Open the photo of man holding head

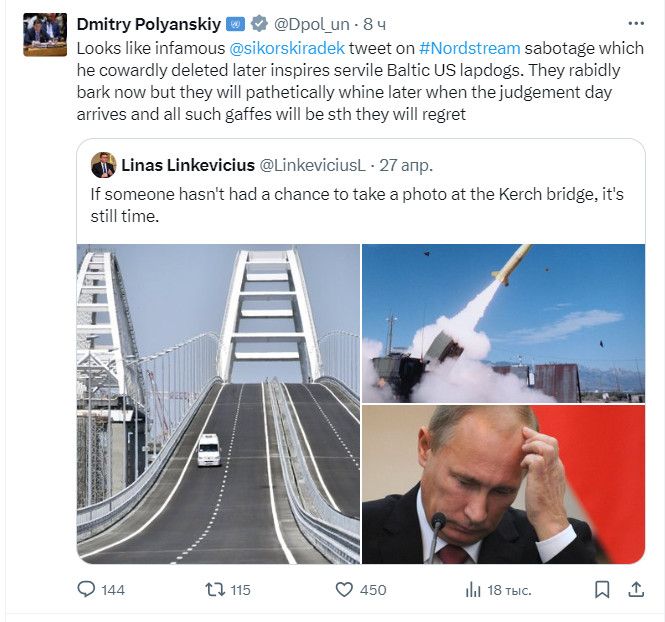(503, 485)
